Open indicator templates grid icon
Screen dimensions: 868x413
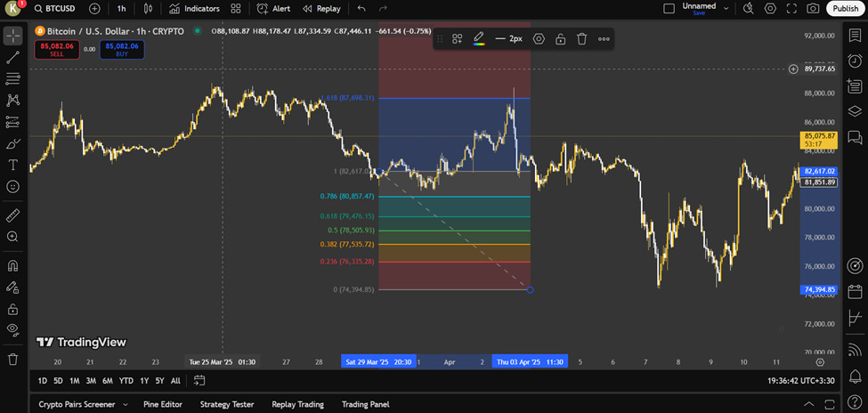click(x=236, y=9)
